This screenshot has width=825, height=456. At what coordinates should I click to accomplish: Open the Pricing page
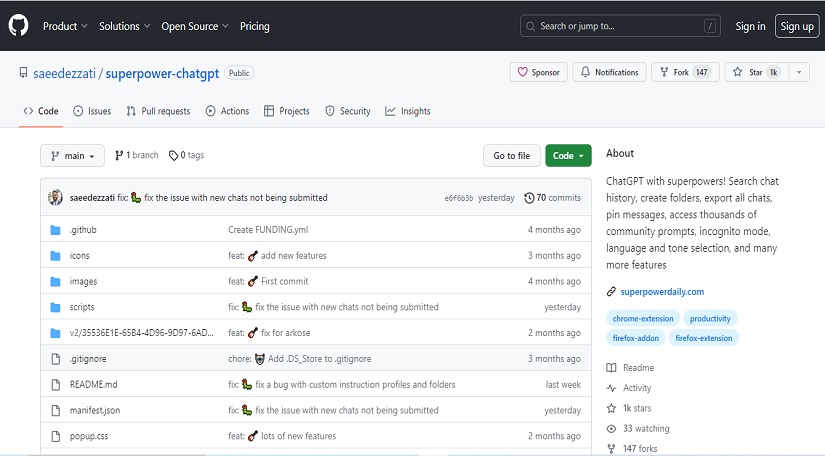(255, 26)
